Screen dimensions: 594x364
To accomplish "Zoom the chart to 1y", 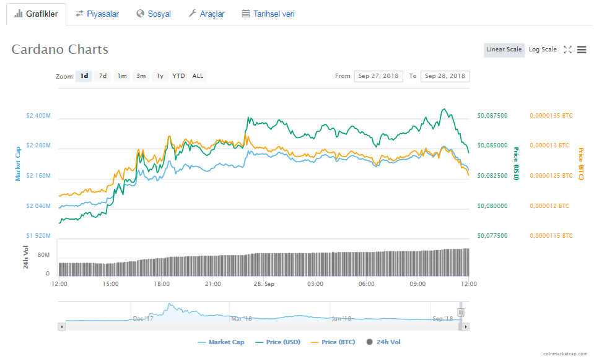I will pyautogui.click(x=160, y=76).
